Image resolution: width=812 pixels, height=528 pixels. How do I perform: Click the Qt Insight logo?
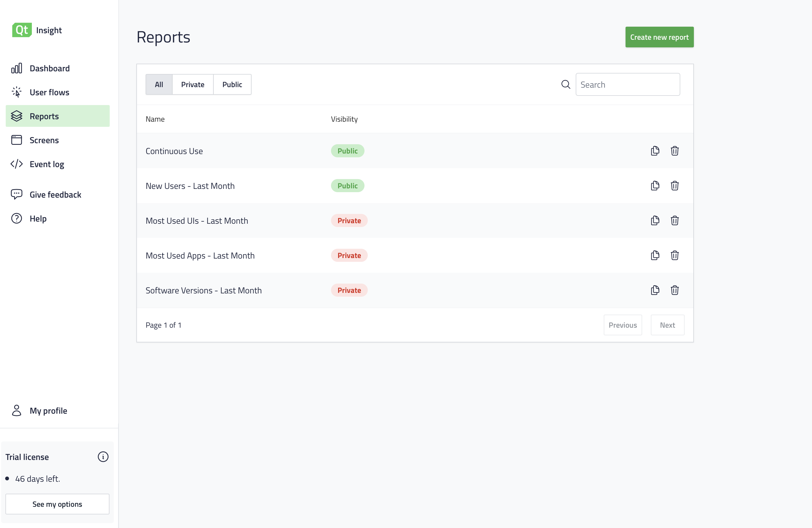pyautogui.click(x=37, y=30)
